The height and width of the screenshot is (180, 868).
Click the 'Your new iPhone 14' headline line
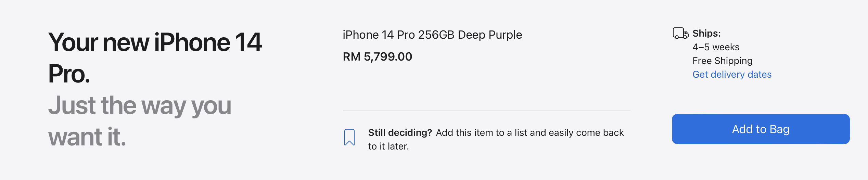coord(155,42)
